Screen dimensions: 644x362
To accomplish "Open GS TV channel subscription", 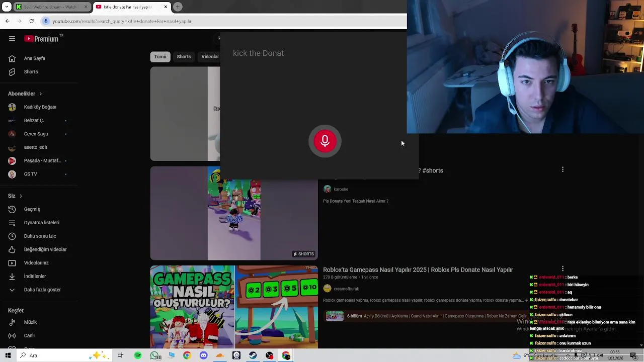I will coord(38,174).
